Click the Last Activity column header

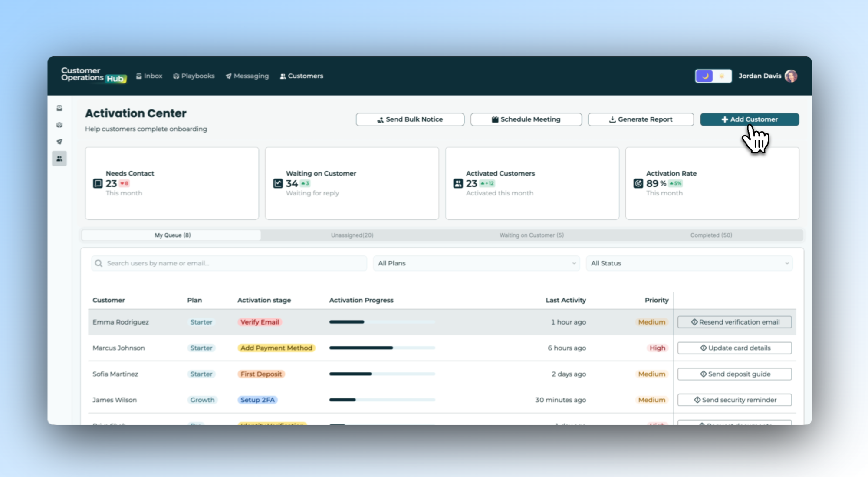[566, 300]
